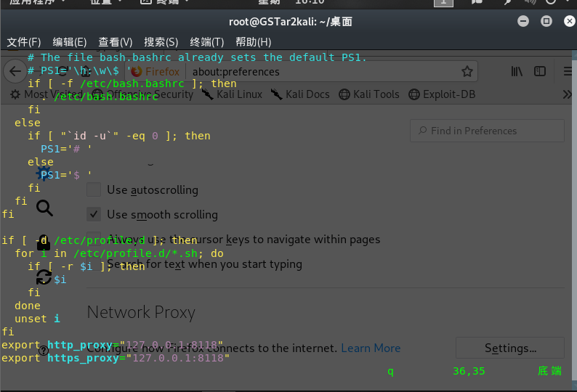This screenshot has height=392, width=577.
Task: Open the 编辑(E) terminal menu
Action: 70,42
